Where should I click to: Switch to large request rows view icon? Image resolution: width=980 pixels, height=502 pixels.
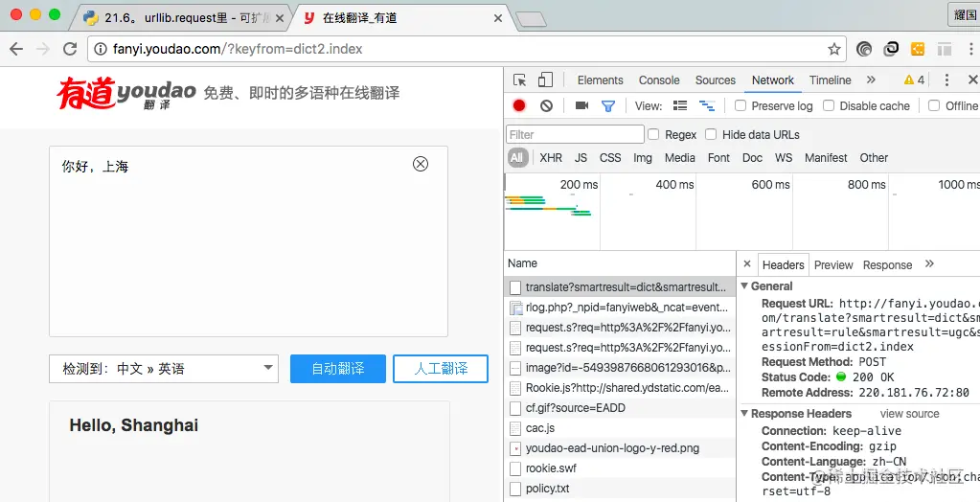pyautogui.click(x=680, y=105)
